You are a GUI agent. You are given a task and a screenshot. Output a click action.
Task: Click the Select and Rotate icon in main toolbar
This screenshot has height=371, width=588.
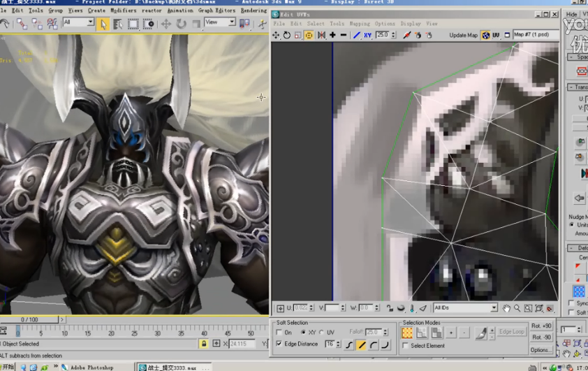(181, 24)
